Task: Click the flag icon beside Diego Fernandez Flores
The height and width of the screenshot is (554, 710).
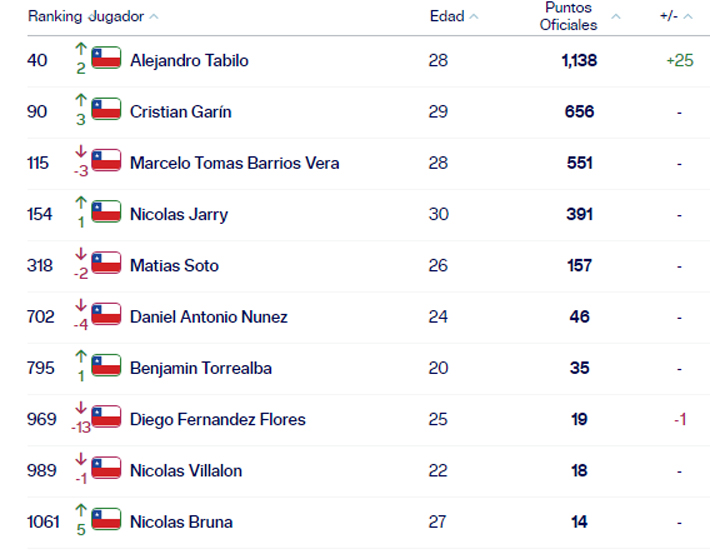Action: click(106, 417)
